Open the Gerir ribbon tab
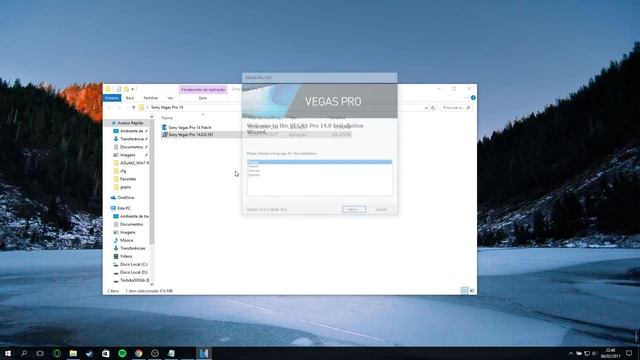The height and width of the screenshot is (360, 640). [203, 98]
